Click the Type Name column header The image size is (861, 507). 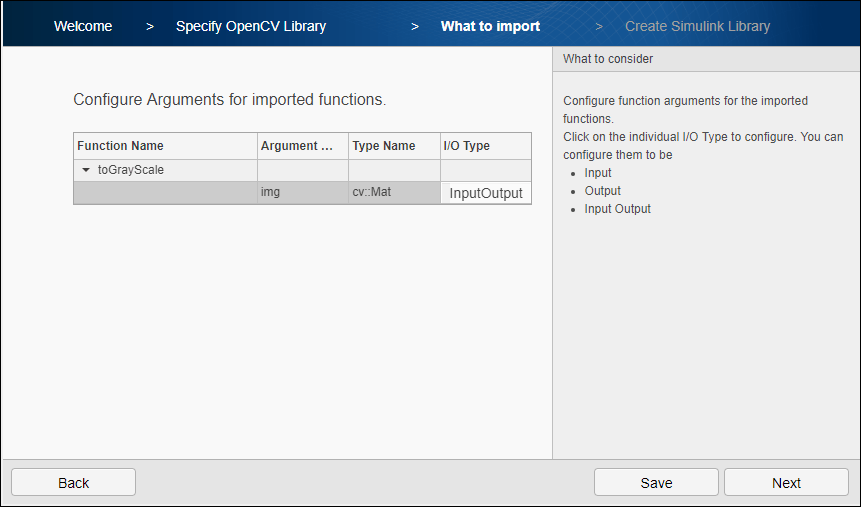click(x=394, y=146)
